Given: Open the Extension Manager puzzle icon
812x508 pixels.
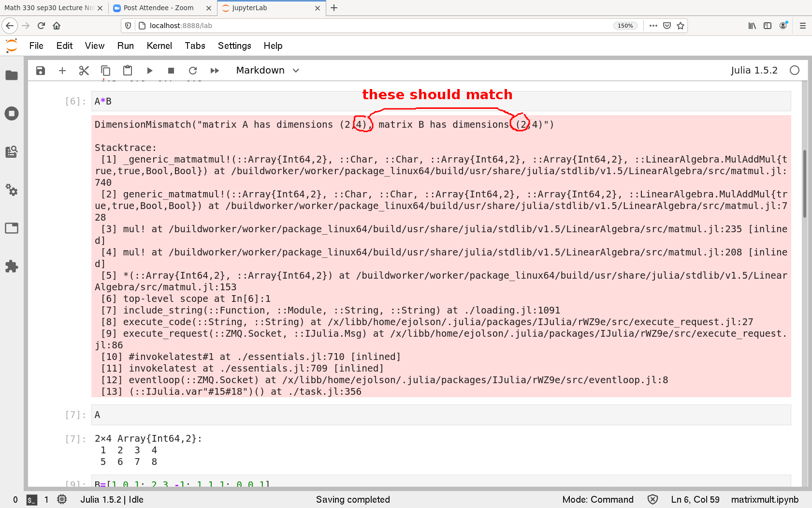Looking at the screenshot, I should click(12, 266).
